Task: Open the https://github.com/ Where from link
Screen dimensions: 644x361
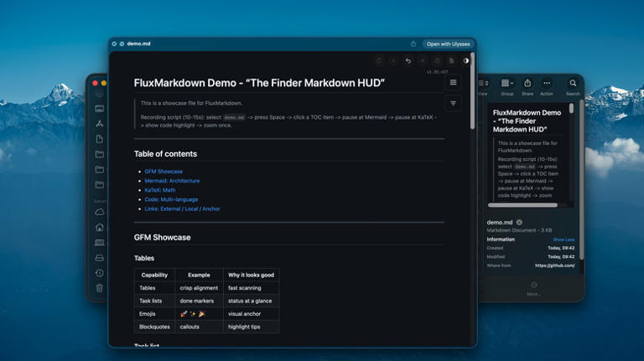Action: (554, 266)
